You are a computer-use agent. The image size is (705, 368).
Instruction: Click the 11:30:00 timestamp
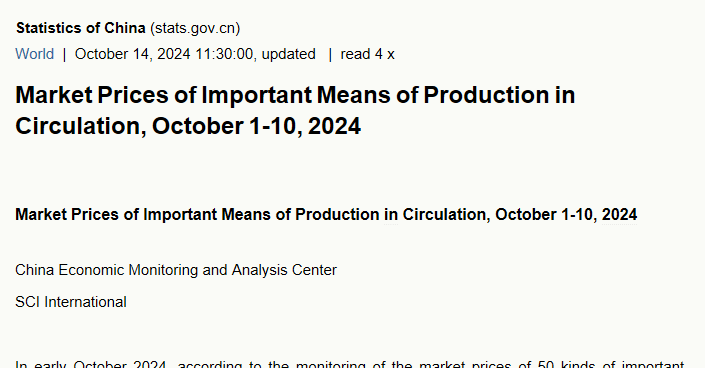(226, 54)
